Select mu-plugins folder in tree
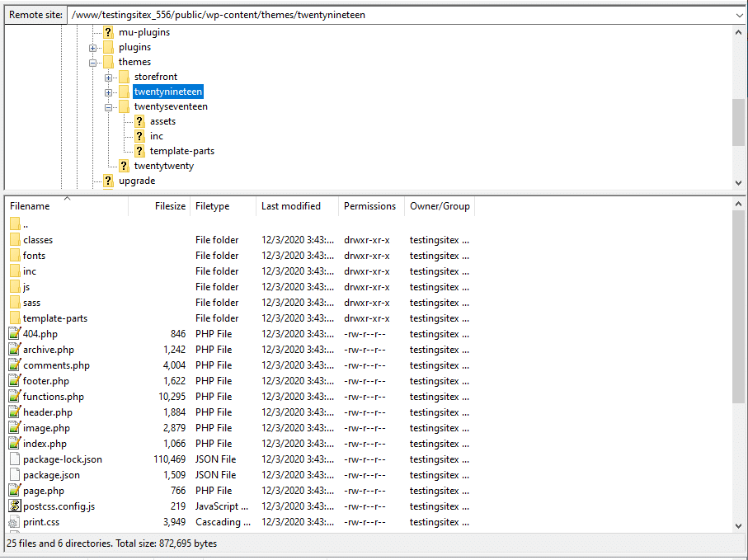 144,32
